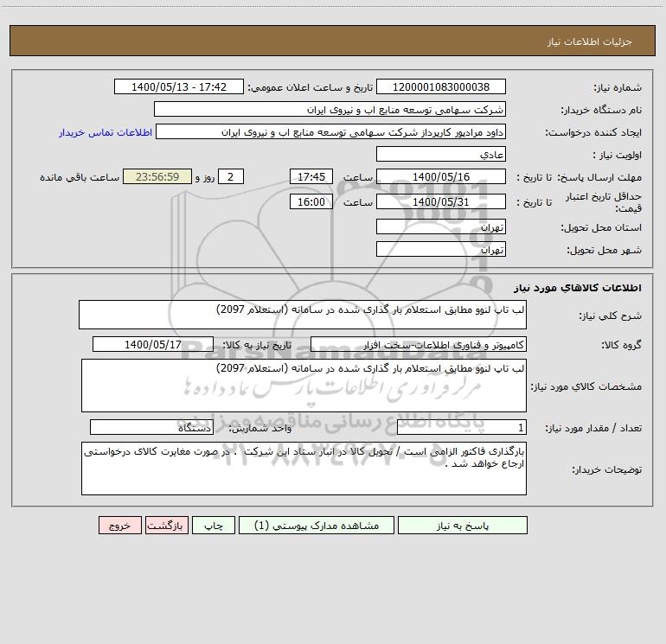Click the text 'ساعت باقی مانده'

[80, 177]
